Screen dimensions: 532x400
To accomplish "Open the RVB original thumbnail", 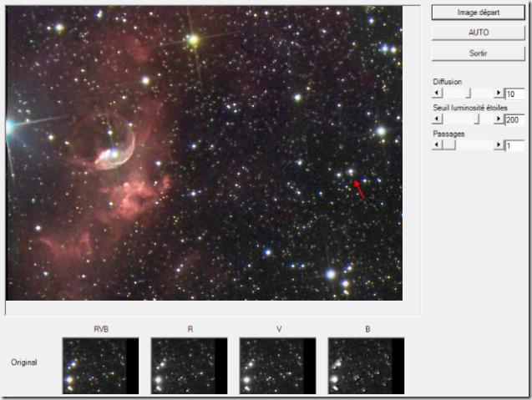I will [x=101, y=366].
